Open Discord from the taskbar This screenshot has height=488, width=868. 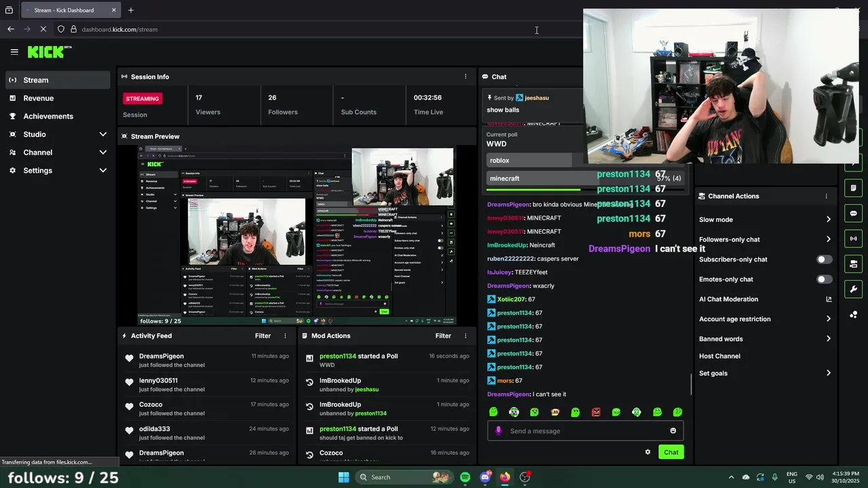[x=485, y=477]
